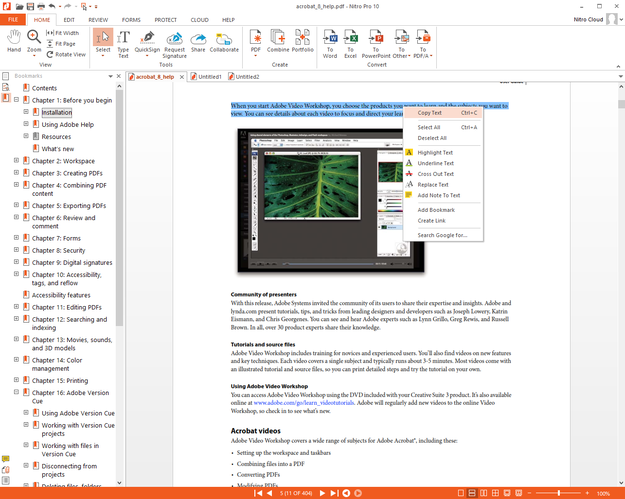Screen dimensions: 625x499
Task: Create a Portfolio
Action: point(303,41)
